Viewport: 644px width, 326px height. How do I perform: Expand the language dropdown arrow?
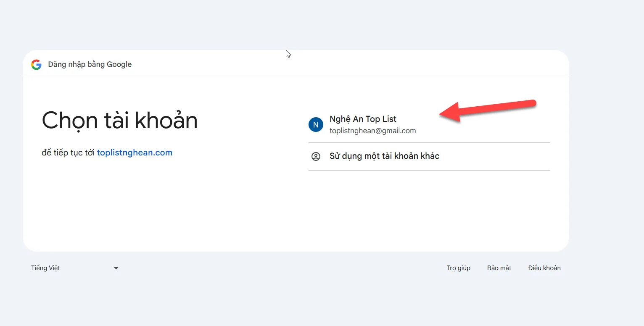tap(116, 268)
